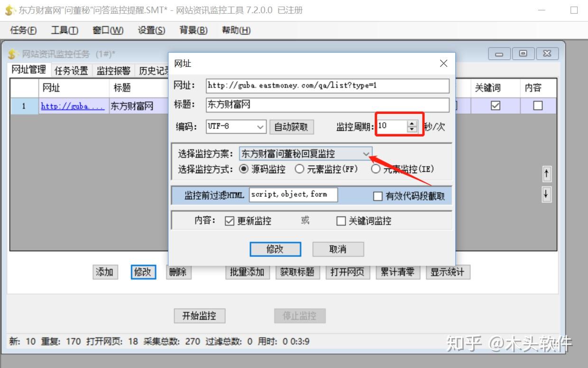Confirm with the dialog's 修改 button
The height and width of the screenshot is (368, 588).
pos(275,249)
